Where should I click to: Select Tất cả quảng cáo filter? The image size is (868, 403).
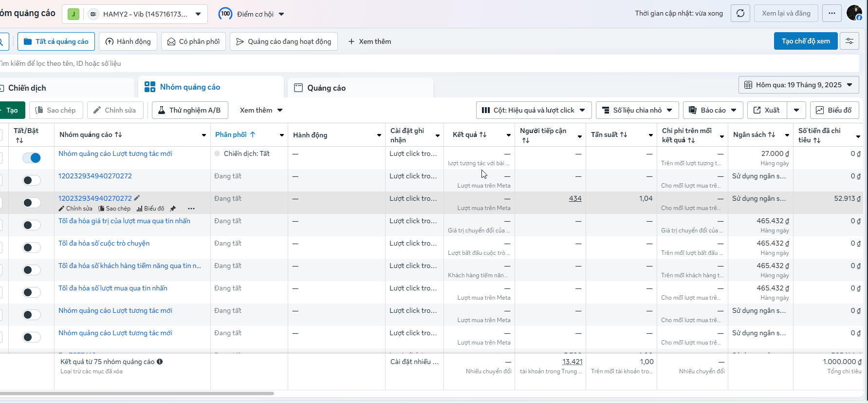coord(56,41)
